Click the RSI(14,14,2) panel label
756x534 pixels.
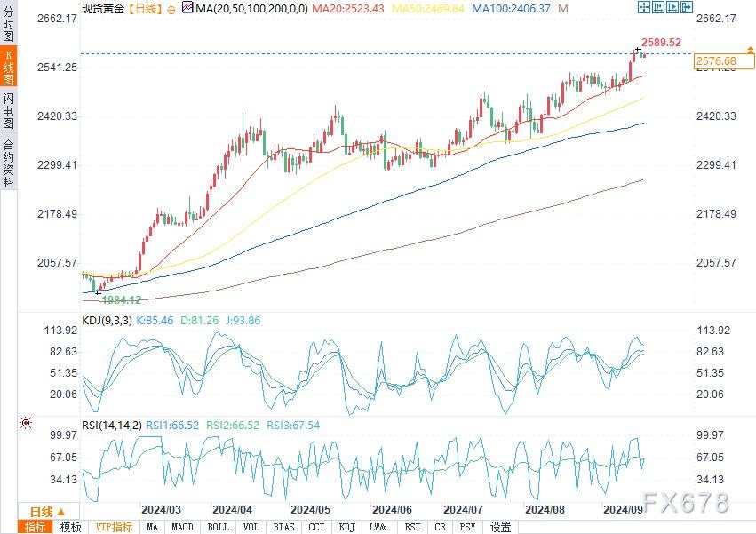[x=112, y=425]
